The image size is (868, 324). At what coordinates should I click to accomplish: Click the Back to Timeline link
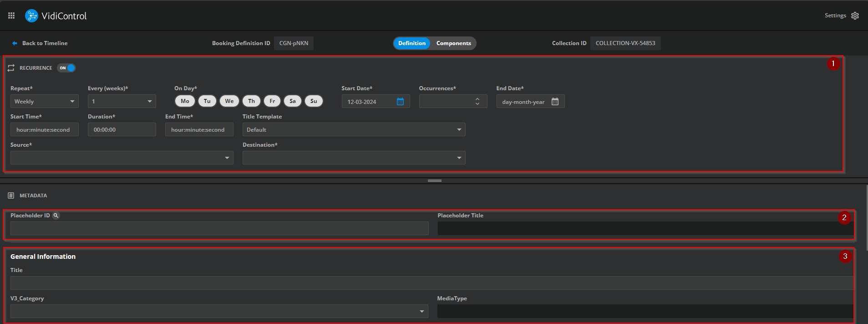click(x=45, y=43)
